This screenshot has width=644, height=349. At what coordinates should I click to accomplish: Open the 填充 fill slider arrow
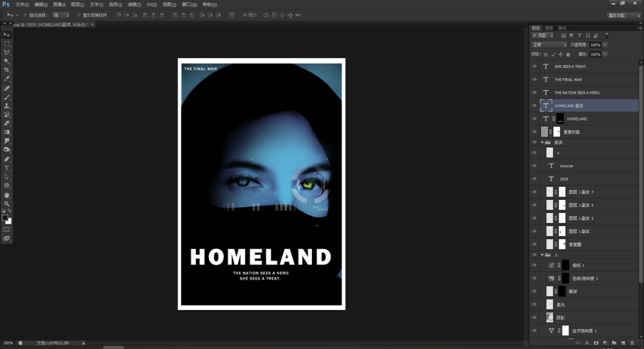click(605, 54)
